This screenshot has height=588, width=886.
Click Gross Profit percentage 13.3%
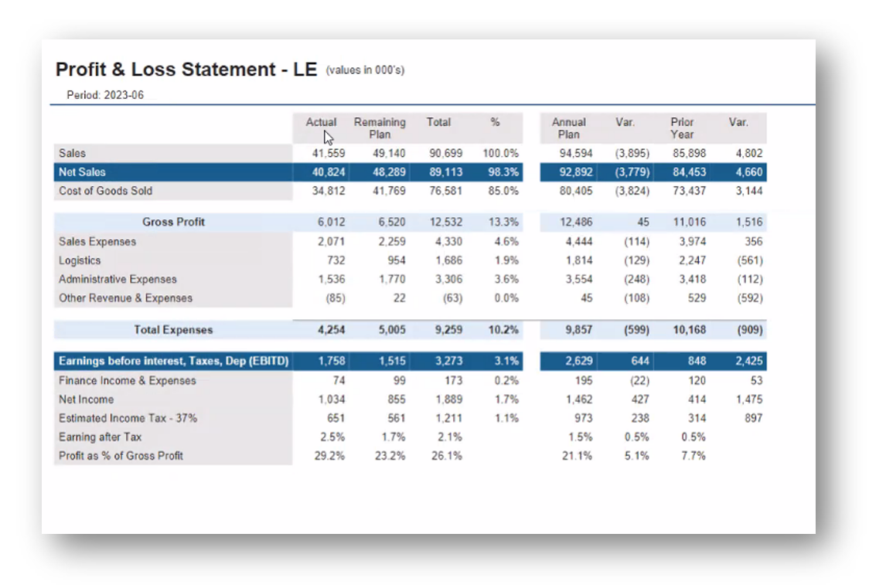503,222
